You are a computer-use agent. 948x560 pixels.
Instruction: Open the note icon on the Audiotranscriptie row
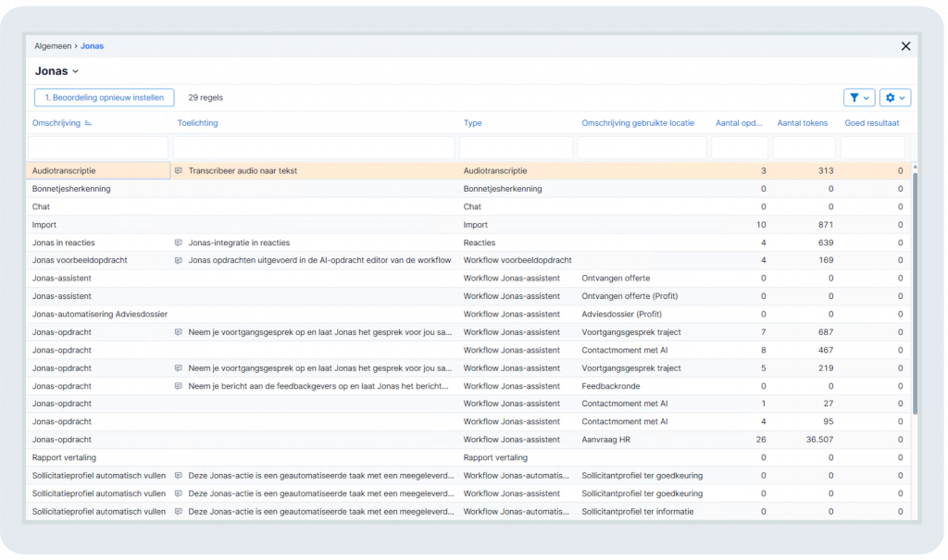(x=179, y=171)
